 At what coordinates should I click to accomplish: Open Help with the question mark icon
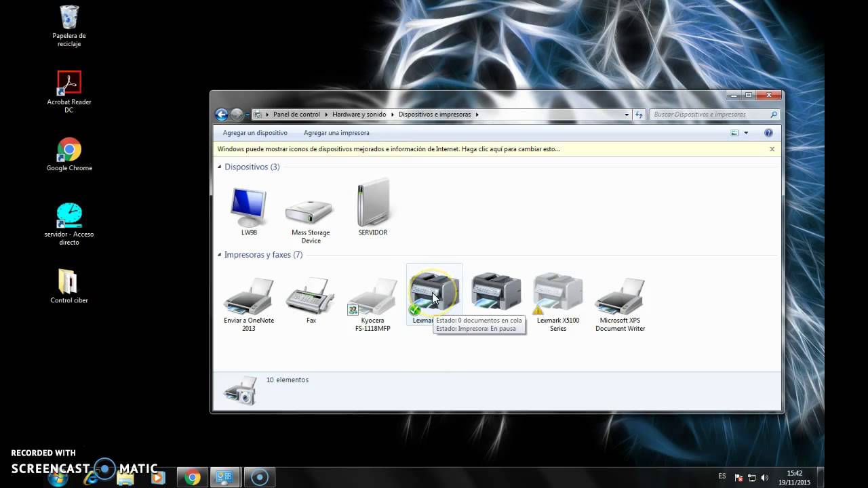click(x=768, y=133)
